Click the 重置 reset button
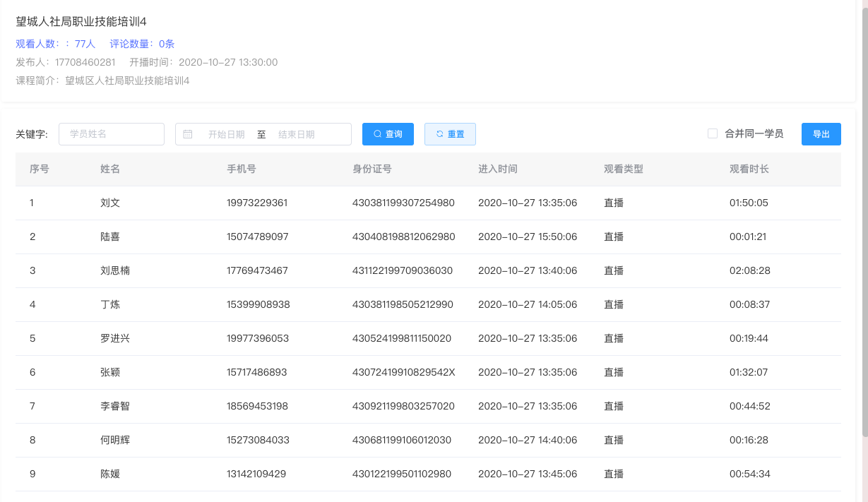 [450, 134]
